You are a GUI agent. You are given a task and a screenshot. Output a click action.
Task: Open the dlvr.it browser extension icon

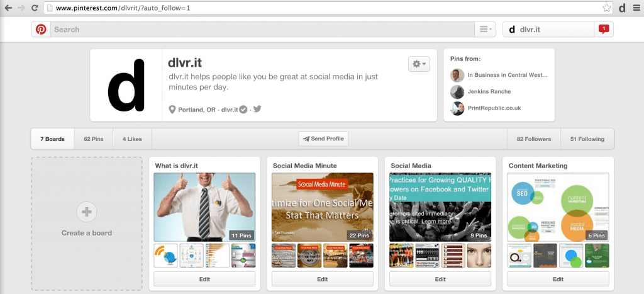click(622, 8)
